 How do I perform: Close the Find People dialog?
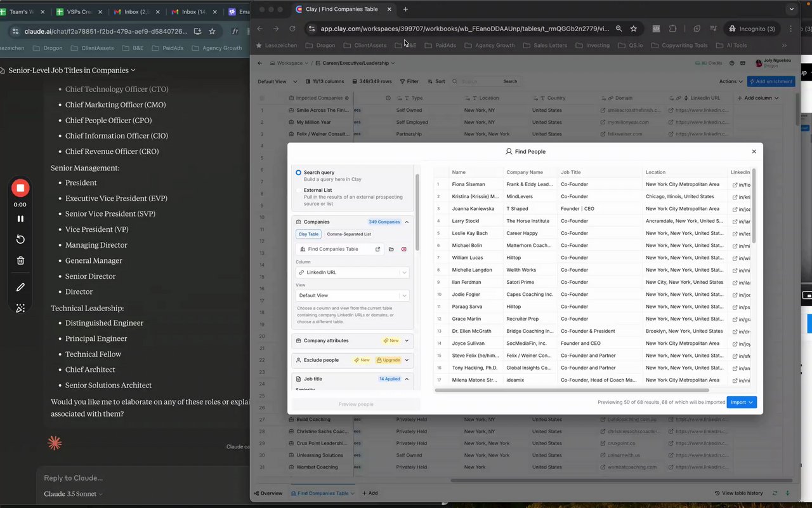754,152
